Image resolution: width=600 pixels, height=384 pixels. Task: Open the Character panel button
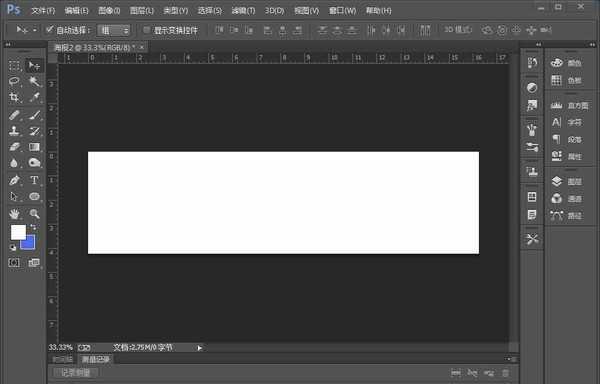(x=566, y=122)
